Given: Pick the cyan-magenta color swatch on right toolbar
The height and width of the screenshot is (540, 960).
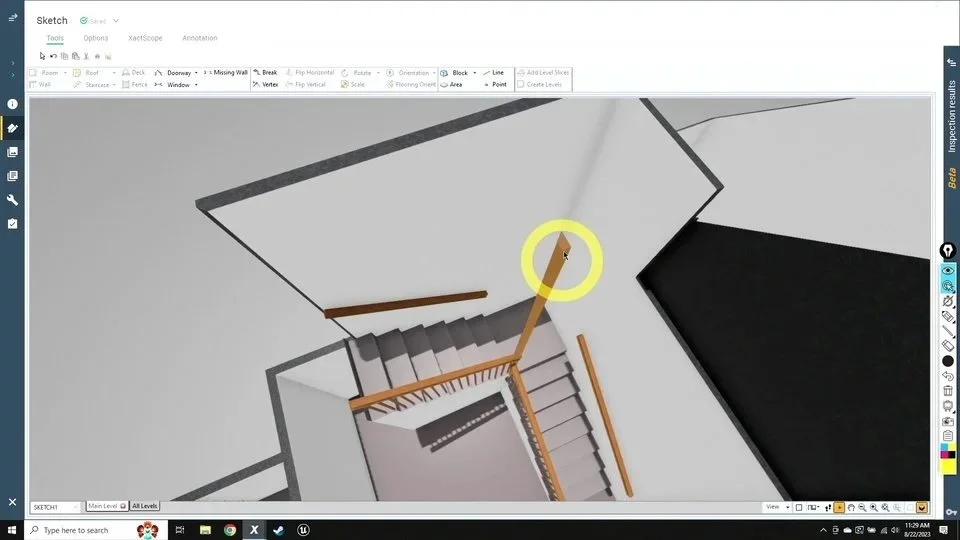Looking at the screenshot, I should (x=948, y=451).
